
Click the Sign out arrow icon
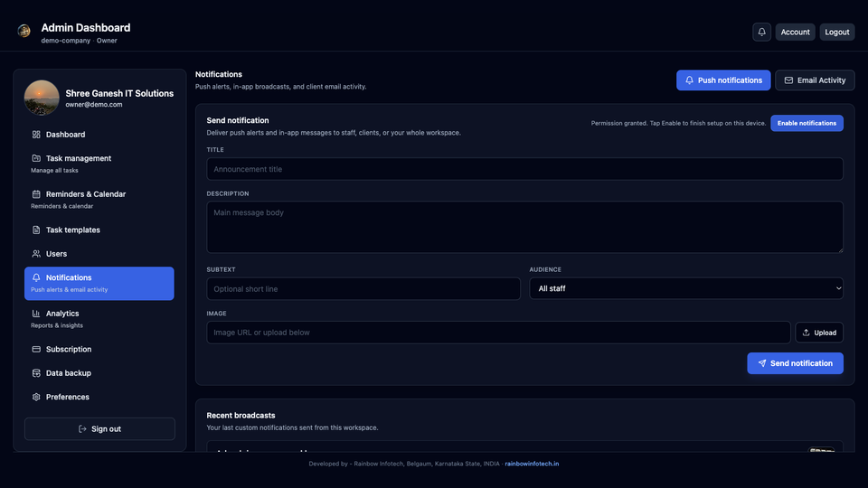82,428
